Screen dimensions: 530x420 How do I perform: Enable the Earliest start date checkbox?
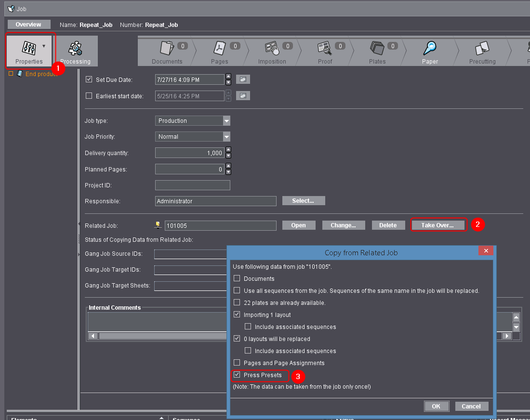tap(89, 96)
